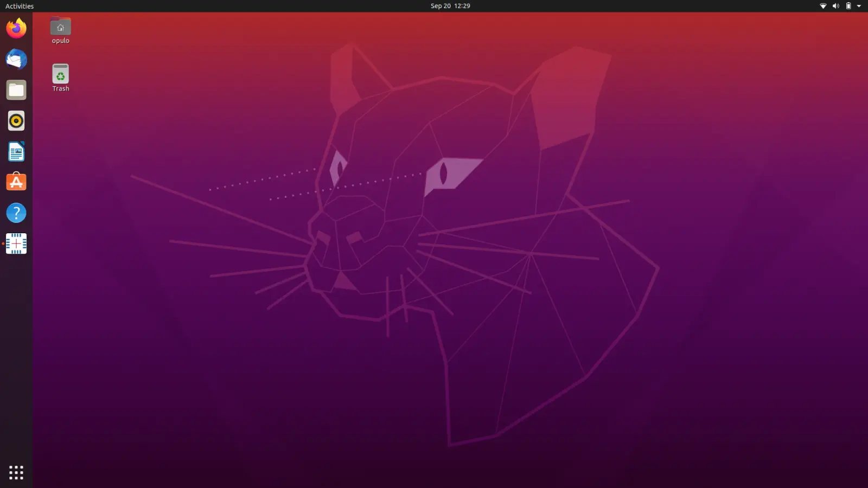Open Thunderbird Mail in the dock

16,59
